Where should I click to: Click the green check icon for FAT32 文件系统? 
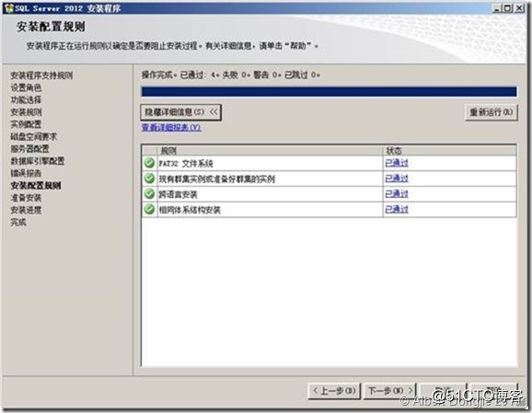(x=149, y=163)
